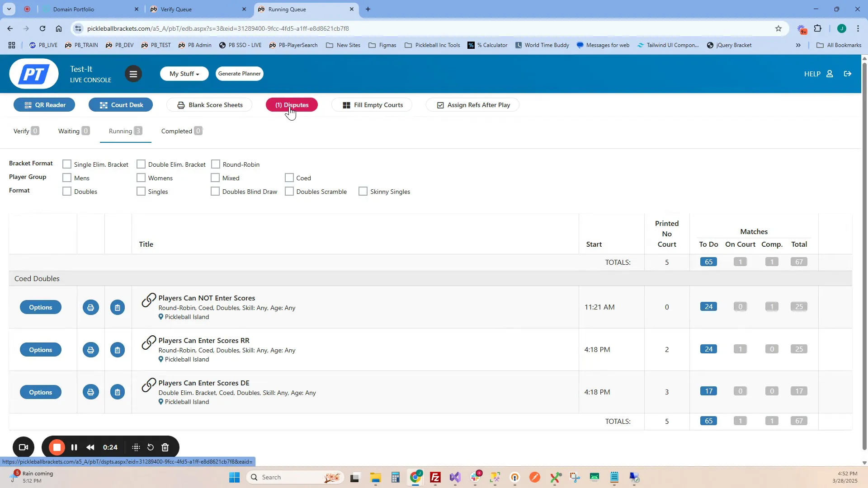868x488 pixels.
Task: Click link icon beside Players Can Enter Scores DE
Action: coord(148,385)
